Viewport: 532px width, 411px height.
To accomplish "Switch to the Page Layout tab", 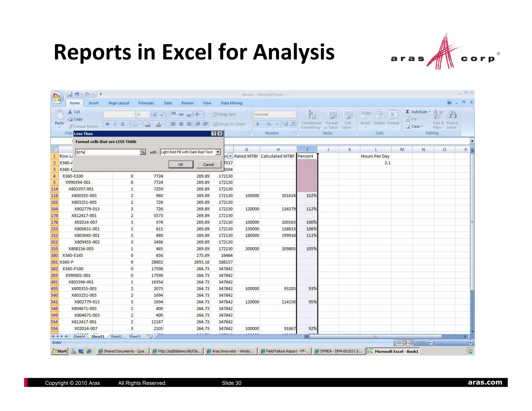I will pos(119,103).
